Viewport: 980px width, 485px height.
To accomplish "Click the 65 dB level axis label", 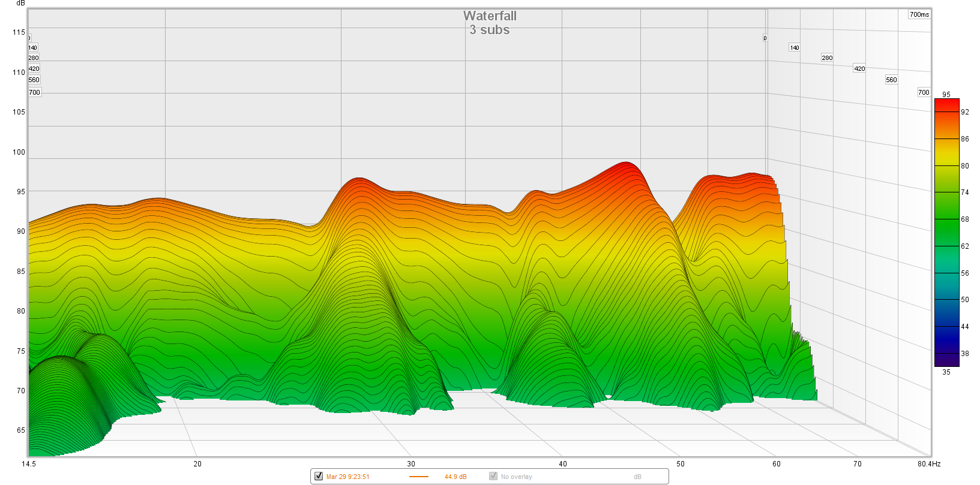I will [21, 430].
